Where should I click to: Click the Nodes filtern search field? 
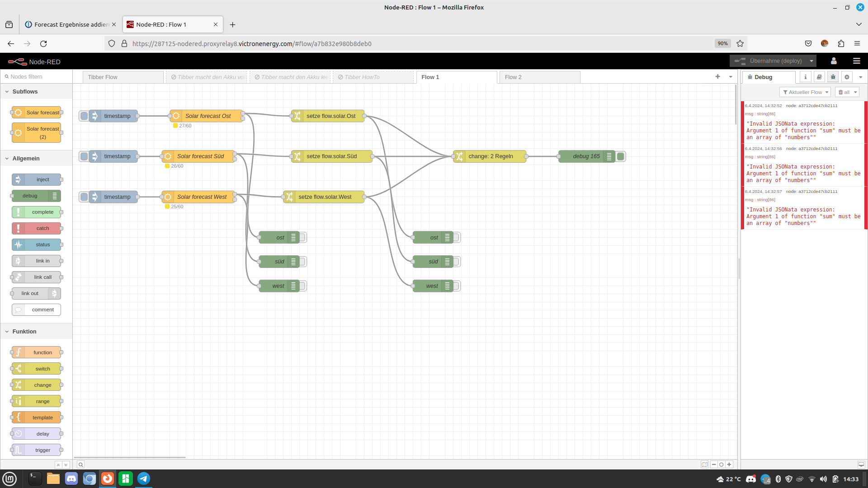click(x=37, y=77)
